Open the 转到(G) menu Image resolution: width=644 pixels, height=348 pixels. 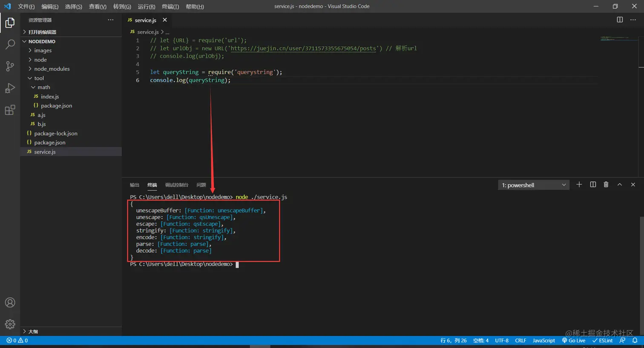(x=122, y=6)
